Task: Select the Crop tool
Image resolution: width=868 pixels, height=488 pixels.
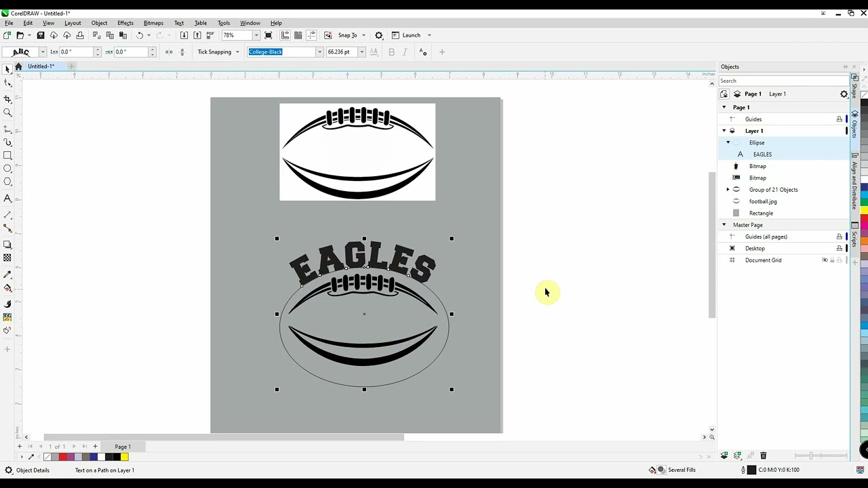Action: click(7, 100)
